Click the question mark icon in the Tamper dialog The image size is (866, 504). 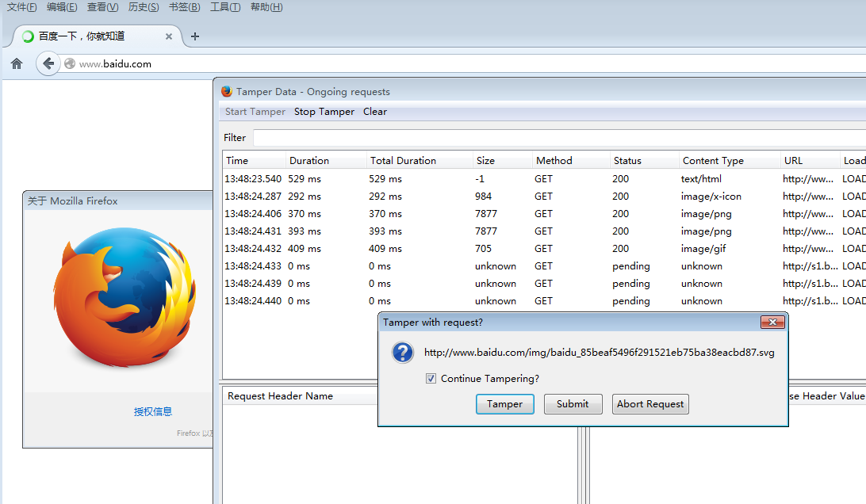[x=402, y=352]
